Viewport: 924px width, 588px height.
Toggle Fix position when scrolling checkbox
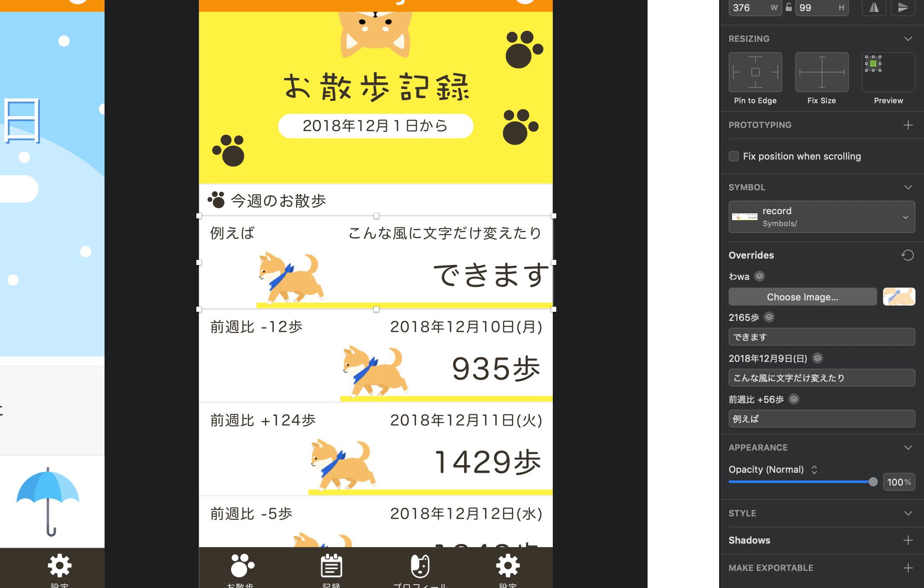(x=733, y=156)
